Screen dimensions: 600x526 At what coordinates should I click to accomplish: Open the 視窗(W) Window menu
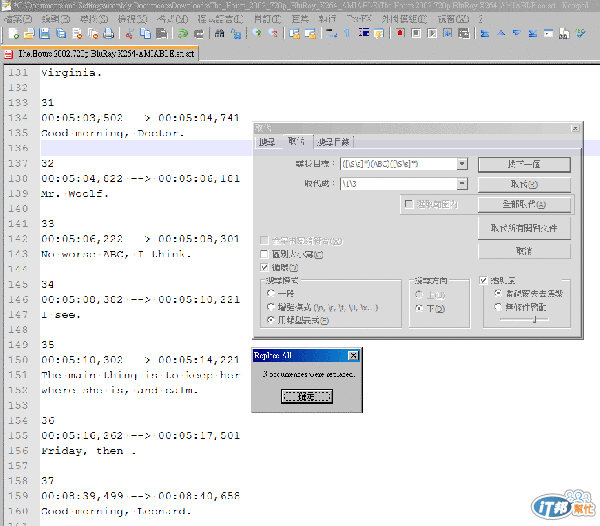[x=453, y=19]
